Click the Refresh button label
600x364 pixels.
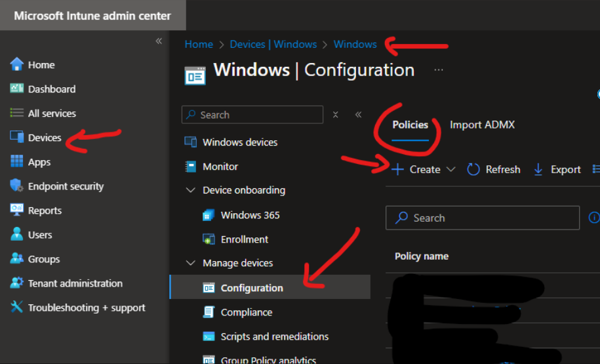pos(503,169)
